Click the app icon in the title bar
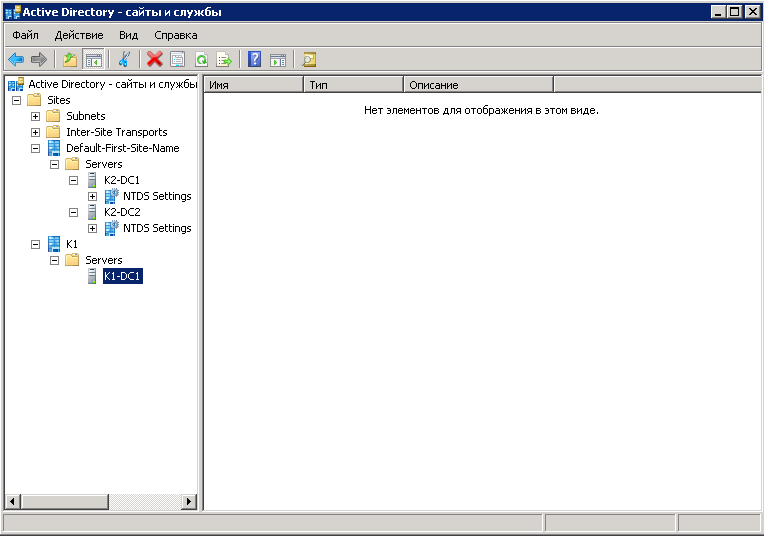764x536 pixels. tap(13, 12)
